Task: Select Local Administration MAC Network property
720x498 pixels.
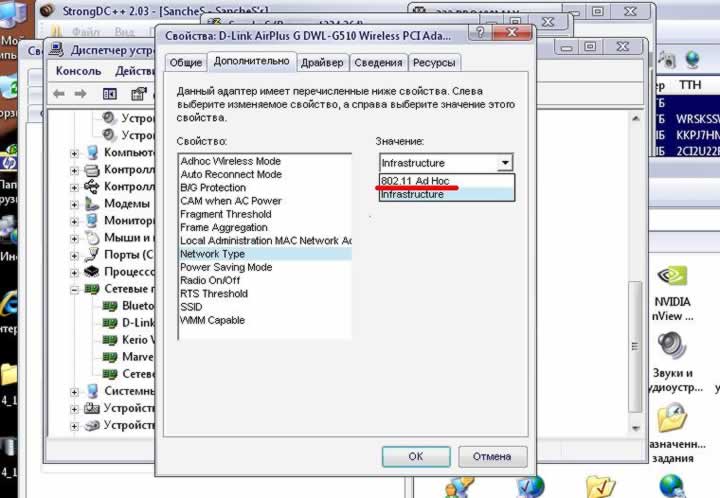Action: (265, 241)
